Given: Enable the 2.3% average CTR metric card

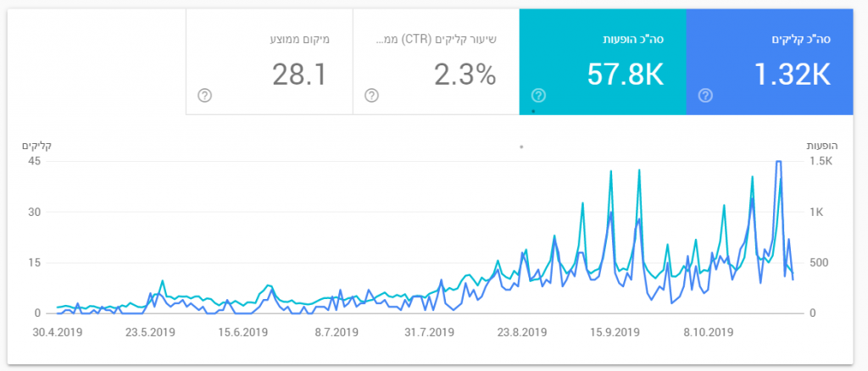Looking at the screenshot, I should [x=436, y=63].
